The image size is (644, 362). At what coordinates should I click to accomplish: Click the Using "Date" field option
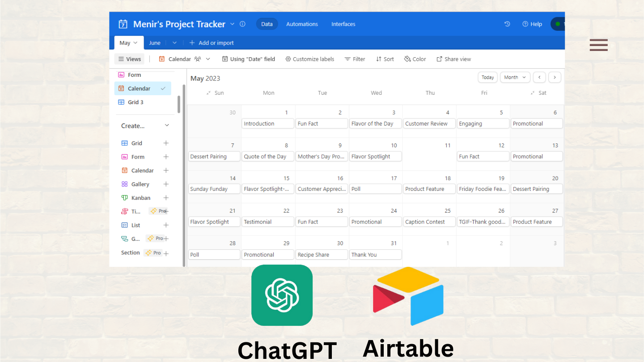coord(249,59)
